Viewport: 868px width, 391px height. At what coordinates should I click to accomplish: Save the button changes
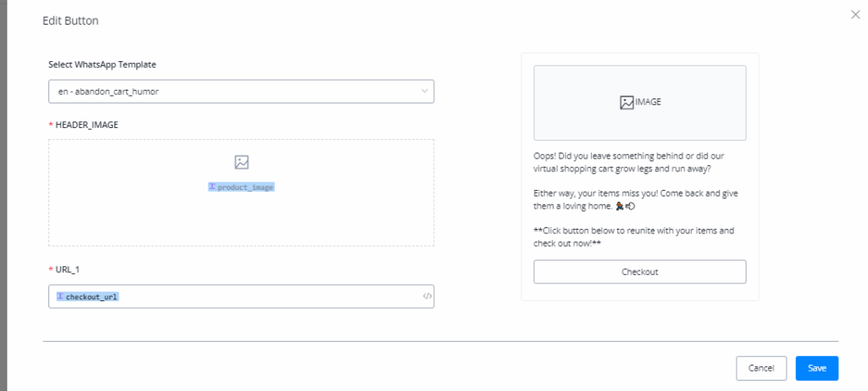(816, 368)
